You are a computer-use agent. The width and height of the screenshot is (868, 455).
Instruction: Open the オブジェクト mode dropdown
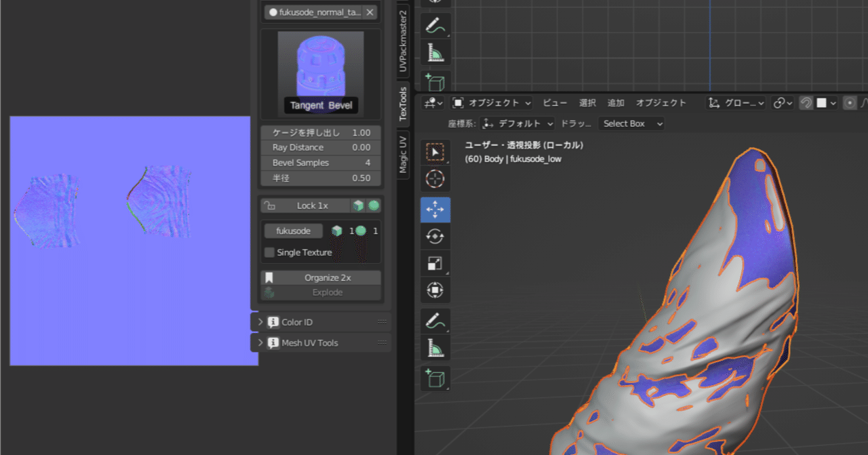[492, 102]
